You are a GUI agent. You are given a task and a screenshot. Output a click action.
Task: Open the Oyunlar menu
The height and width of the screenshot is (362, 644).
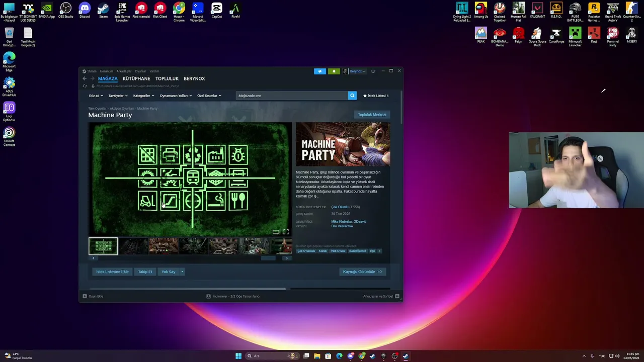point(140,71)
